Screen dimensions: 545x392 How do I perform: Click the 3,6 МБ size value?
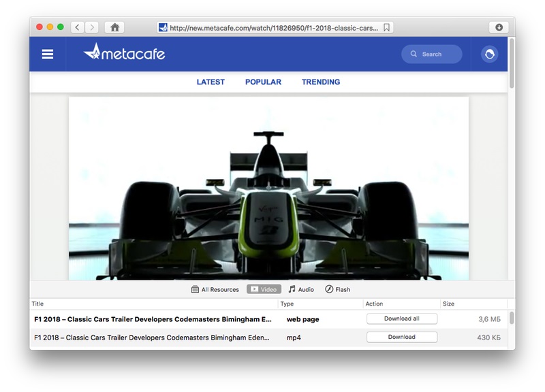point(489,319)
